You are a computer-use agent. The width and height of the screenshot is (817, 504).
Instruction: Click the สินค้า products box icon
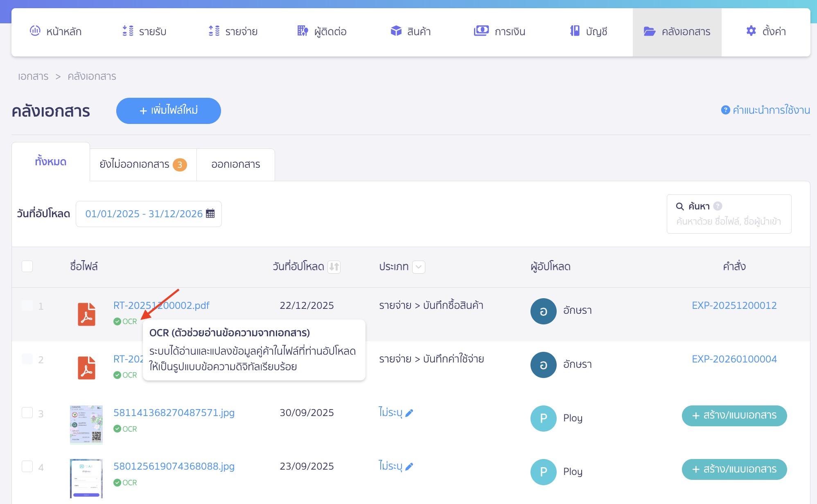coord(396,30)
